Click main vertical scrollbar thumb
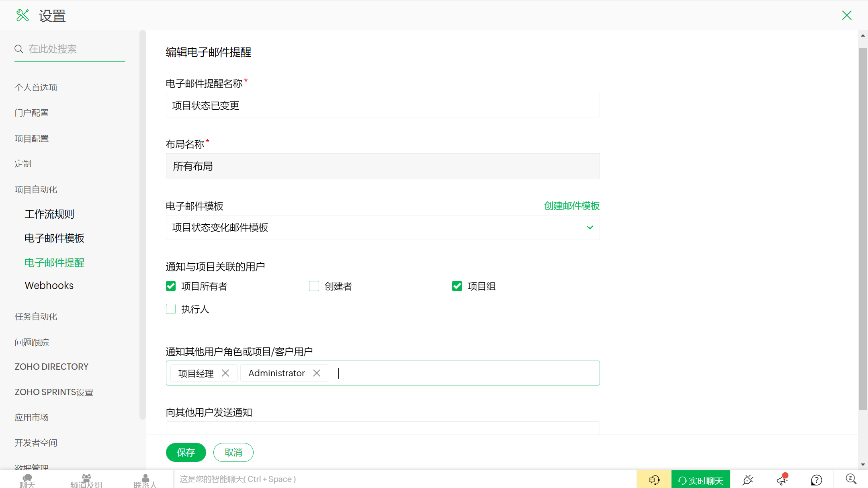 863,229
